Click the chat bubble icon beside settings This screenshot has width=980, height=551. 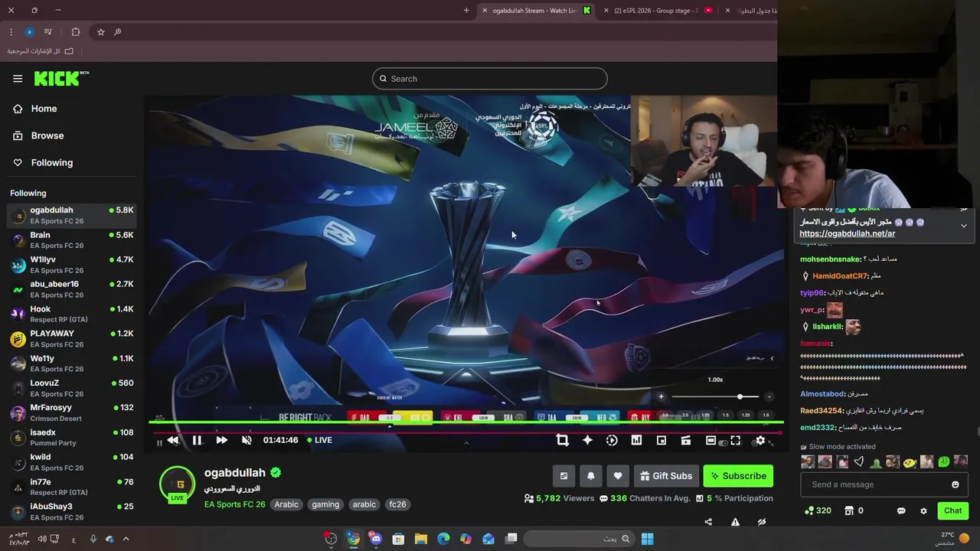[901, 510]
